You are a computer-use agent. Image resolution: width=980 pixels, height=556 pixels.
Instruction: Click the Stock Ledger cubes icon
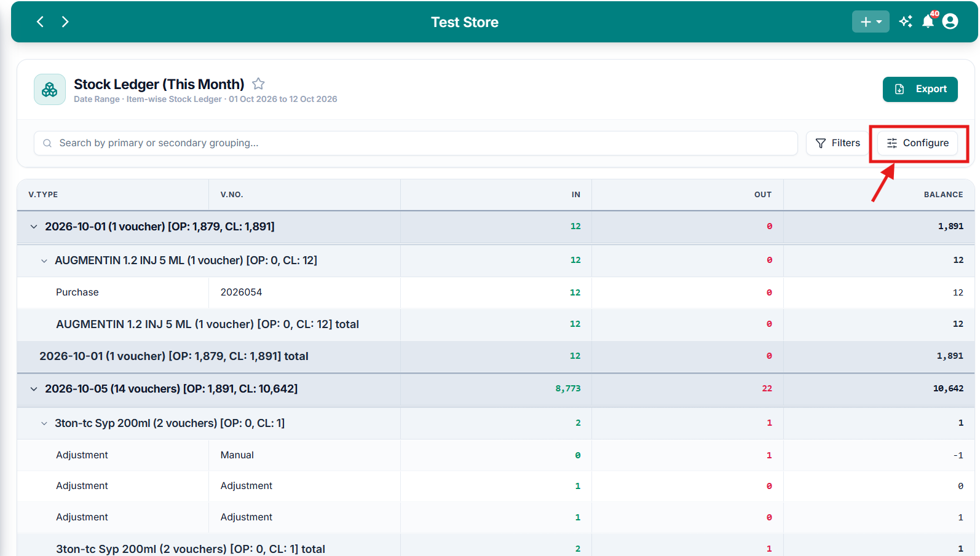[x=50, y=90]
